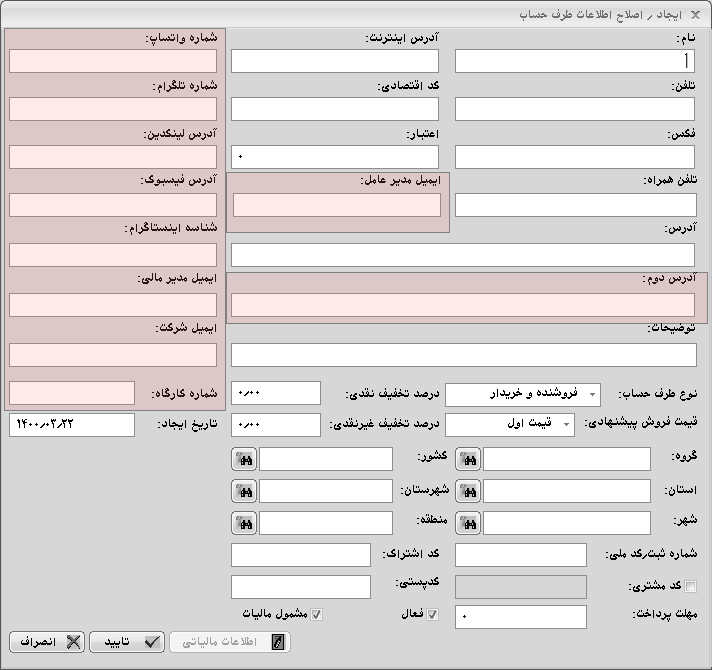
Task: Click into the نام input field
Action: click(x=575, y=62)
